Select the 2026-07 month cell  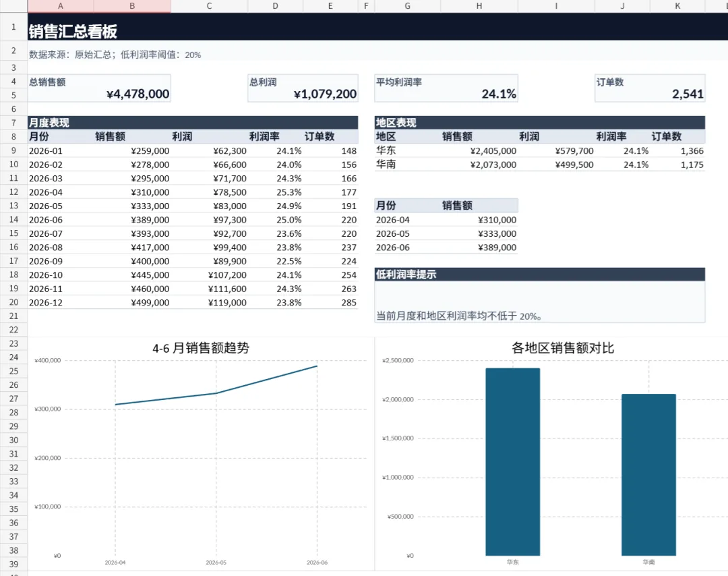pos(61,233)
